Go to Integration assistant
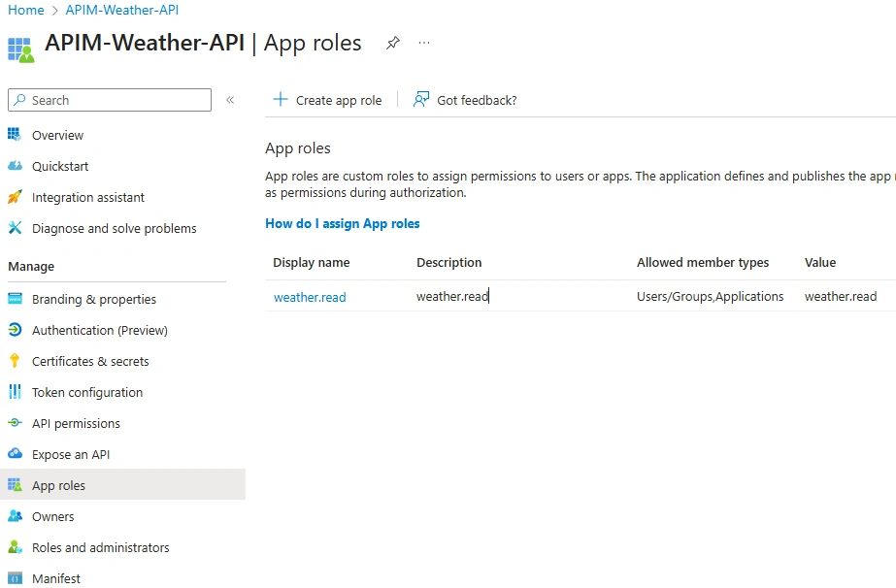 88,197
